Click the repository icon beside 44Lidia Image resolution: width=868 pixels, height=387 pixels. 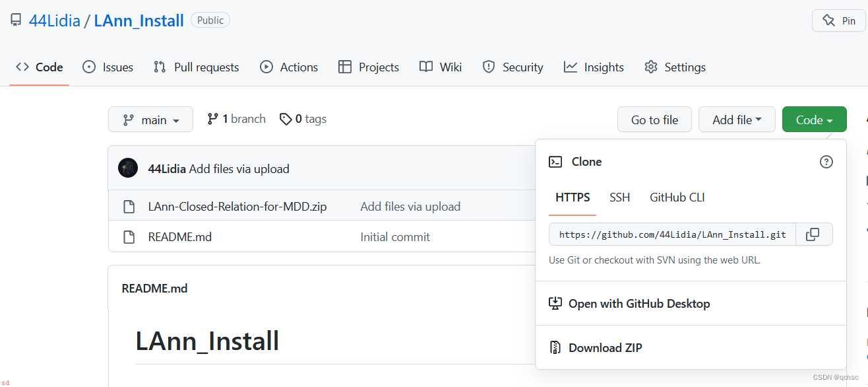(x=16, y=20)
